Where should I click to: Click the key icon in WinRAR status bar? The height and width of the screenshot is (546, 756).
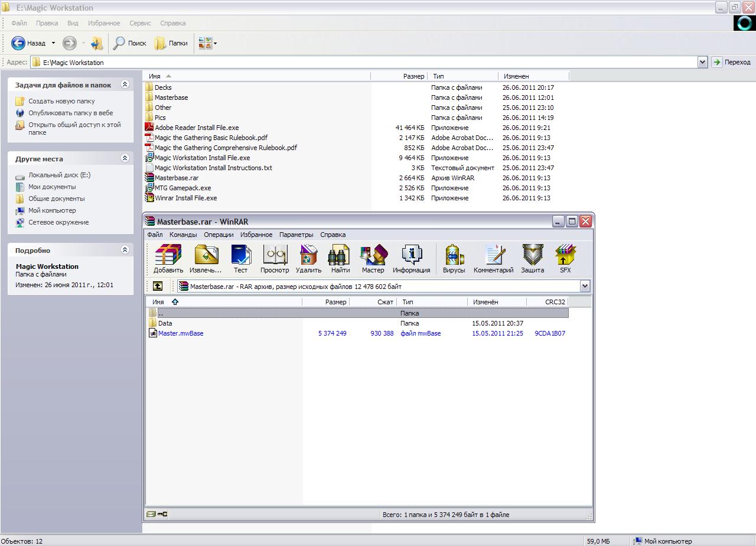[x=162, y=514]
